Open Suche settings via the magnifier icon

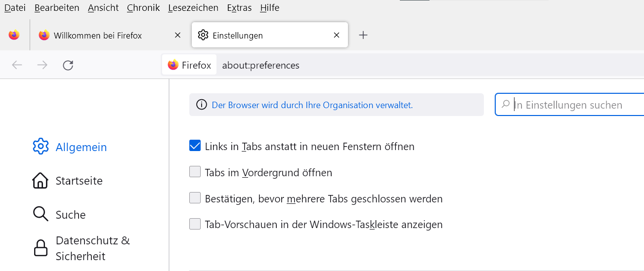tap(41, 214)
